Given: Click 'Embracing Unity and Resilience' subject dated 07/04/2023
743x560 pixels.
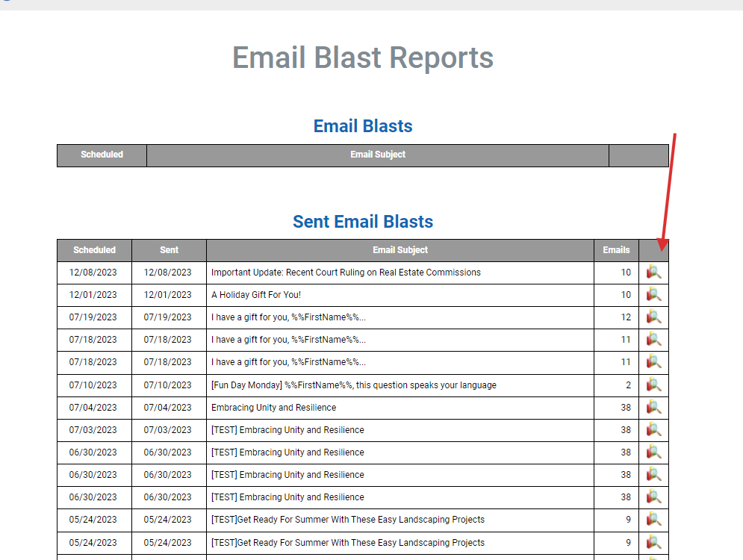Looking at the screenshot, I should (x=273, y=408).
